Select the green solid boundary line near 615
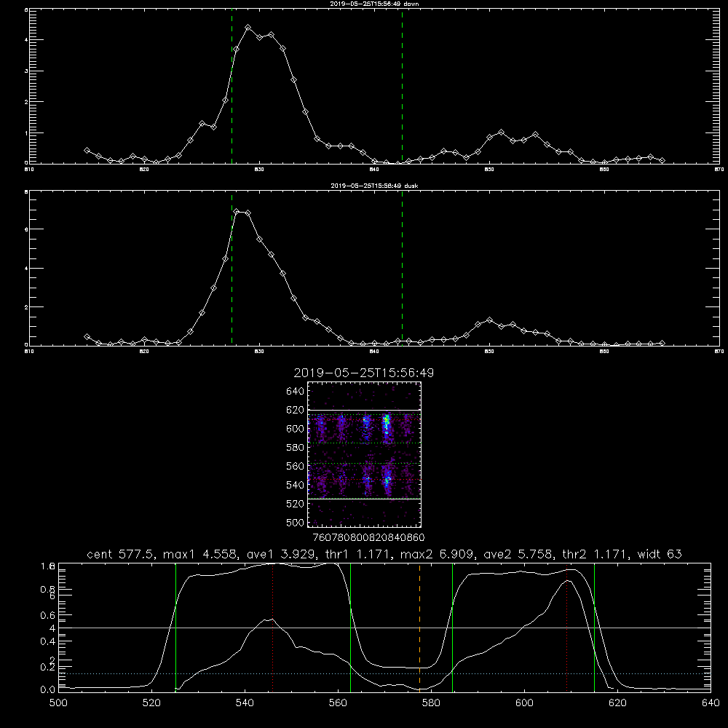The width and height of the screenshot is (728, 728). (x=594, y=627)
